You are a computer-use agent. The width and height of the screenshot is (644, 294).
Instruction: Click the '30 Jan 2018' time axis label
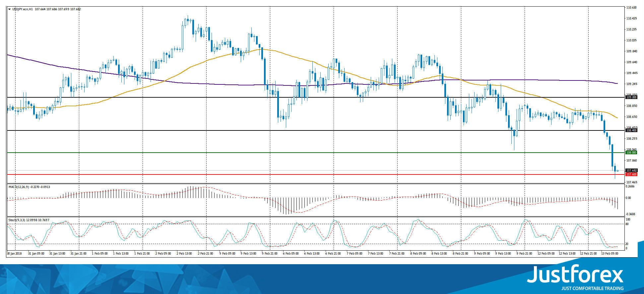(x=14, y=254)
